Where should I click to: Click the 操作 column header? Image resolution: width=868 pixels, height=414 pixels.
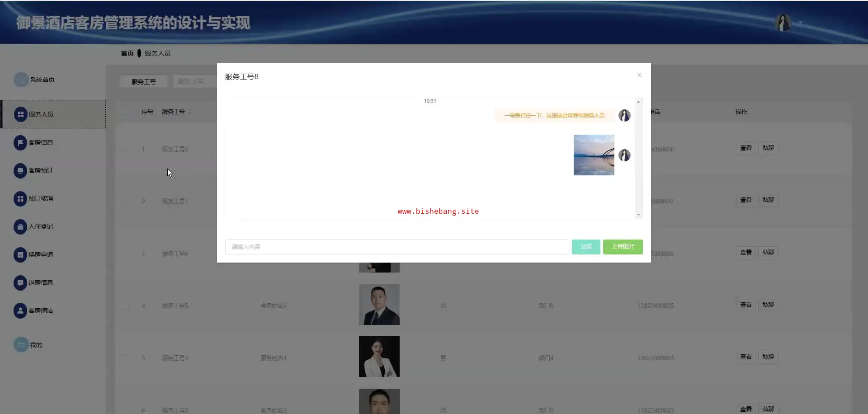click(x=741, y=112)
